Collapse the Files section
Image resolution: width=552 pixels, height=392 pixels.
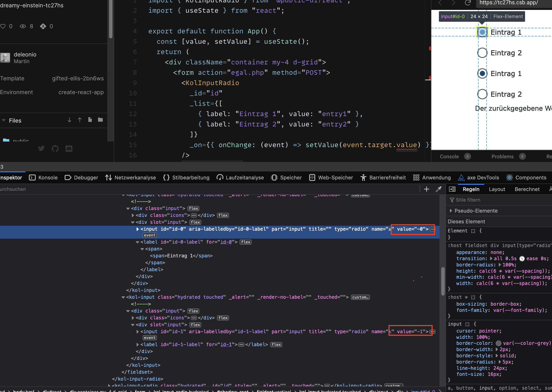(x=4, y=120)
